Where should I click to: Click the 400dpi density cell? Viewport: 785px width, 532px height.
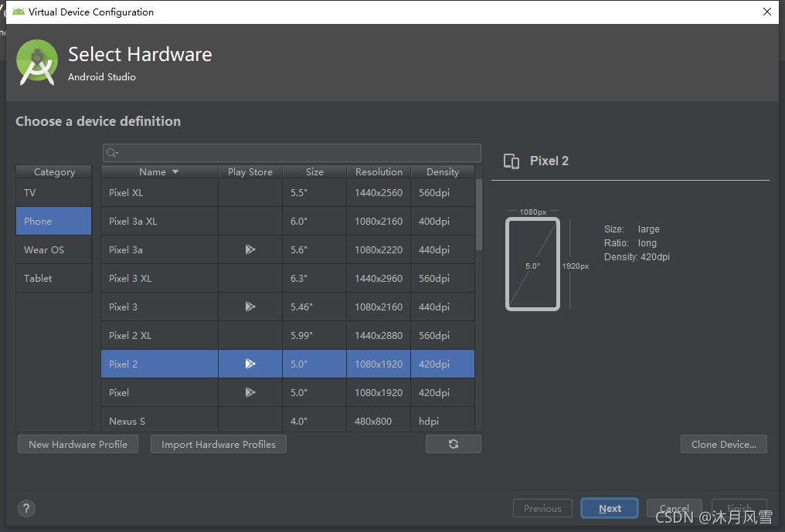click(x=443, y=221)
